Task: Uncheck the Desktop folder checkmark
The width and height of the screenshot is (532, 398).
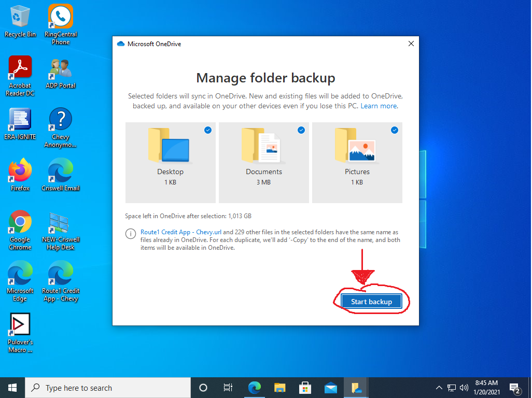Action: click(x=208, y=130)
